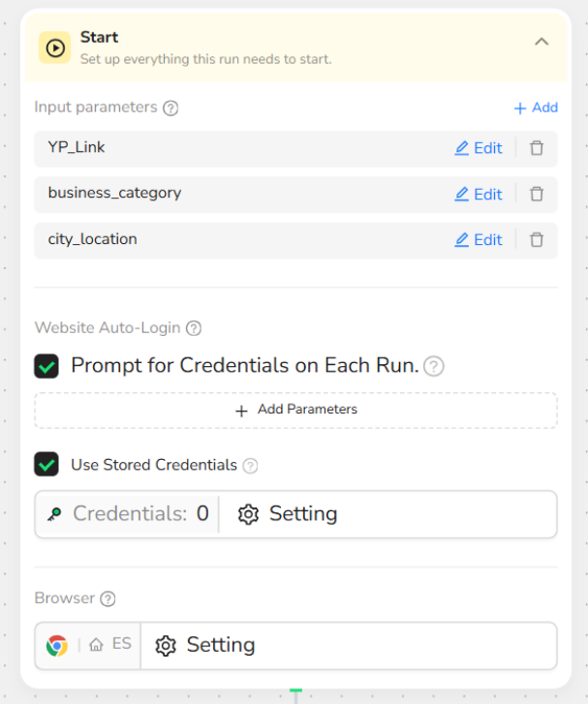The height and width of the screenshot is (705, 588).
Task: Delete the business_category parameter
Action: (x=537, y=194)
